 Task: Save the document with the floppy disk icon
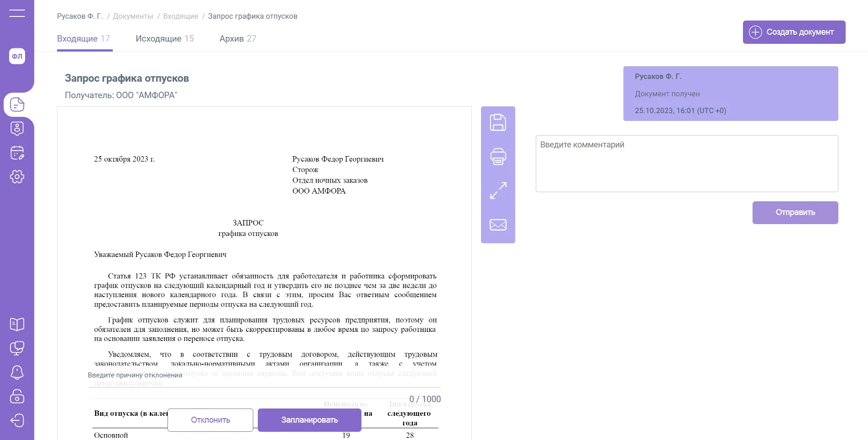pos(498,122)
